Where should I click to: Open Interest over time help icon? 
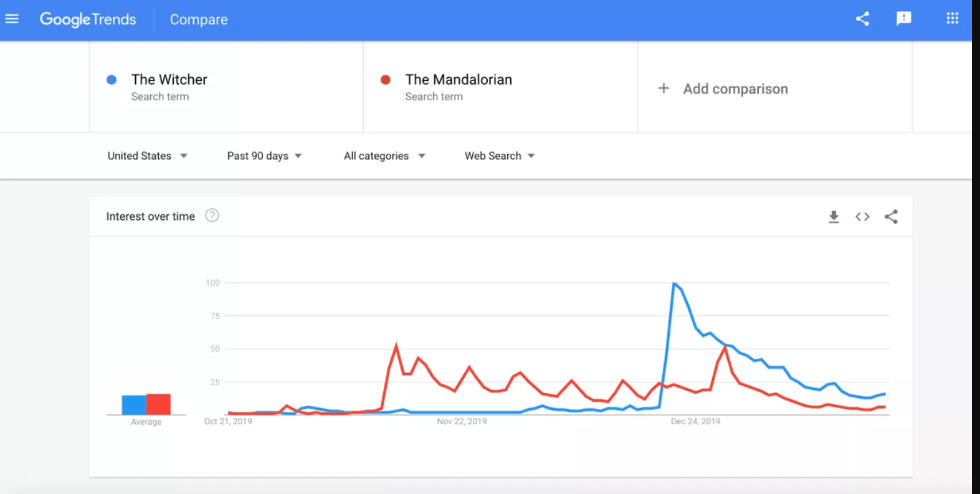point(212,216)
